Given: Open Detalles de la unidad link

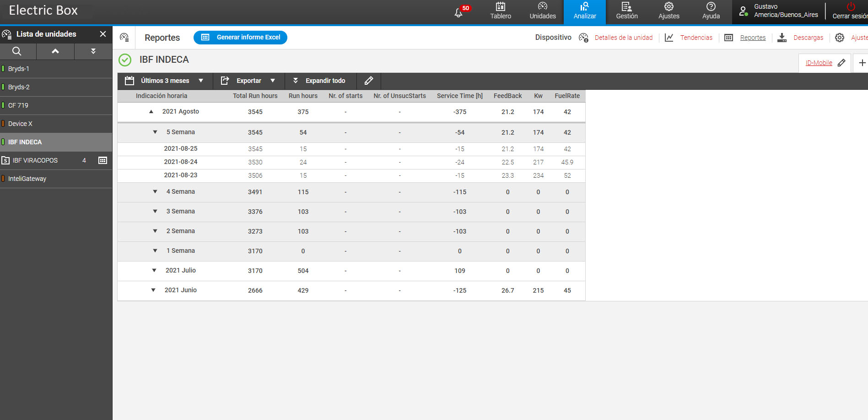Looking at the screenshot, I should (x=623, y=38).
